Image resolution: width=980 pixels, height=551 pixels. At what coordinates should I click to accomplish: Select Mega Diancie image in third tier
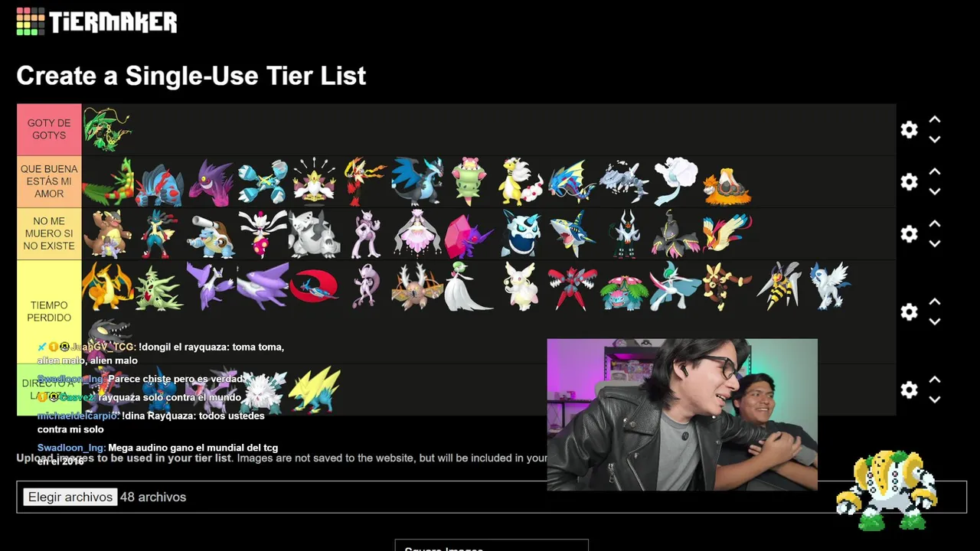coord(417,233)
